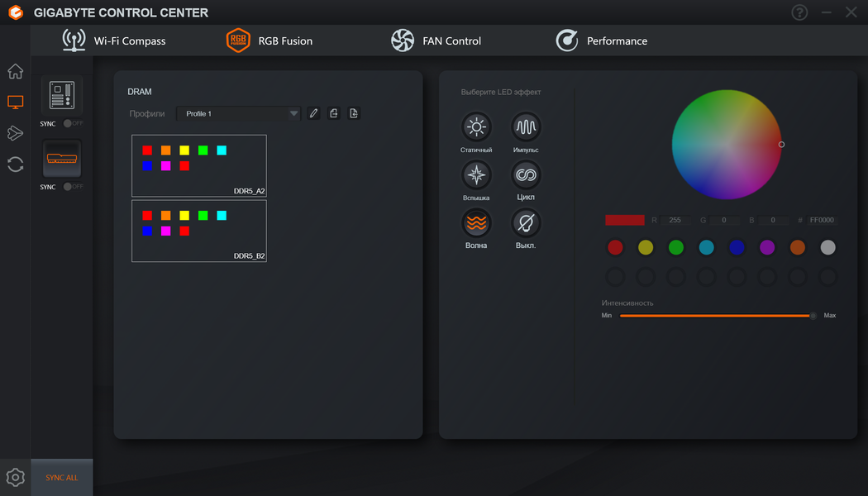
Task: Toggle SYNC switch under motherboard device
Action: (x=73, y=123)
